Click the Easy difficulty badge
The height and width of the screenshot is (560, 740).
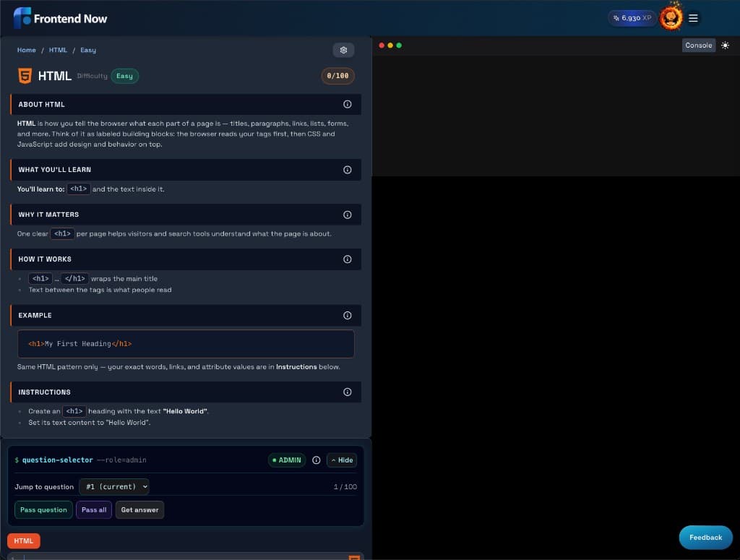pos(124,76)
